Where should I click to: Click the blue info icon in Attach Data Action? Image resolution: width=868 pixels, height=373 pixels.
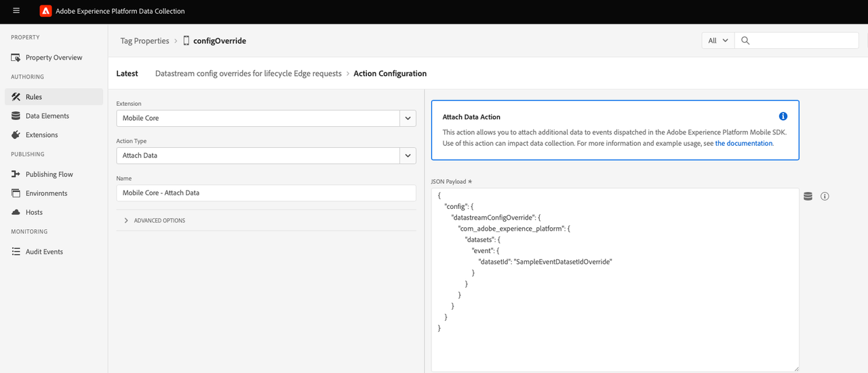click(783, 117)
